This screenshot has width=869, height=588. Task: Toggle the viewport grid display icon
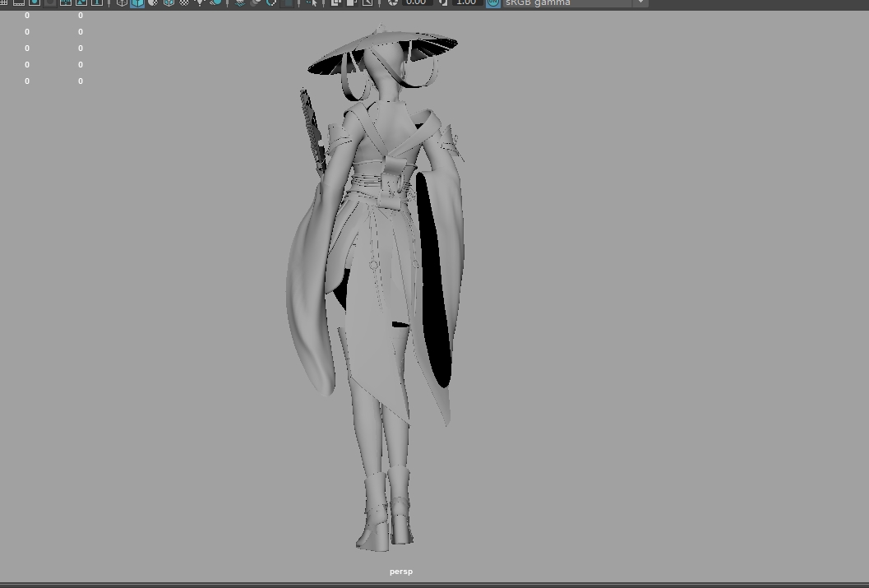coord(3,3)
